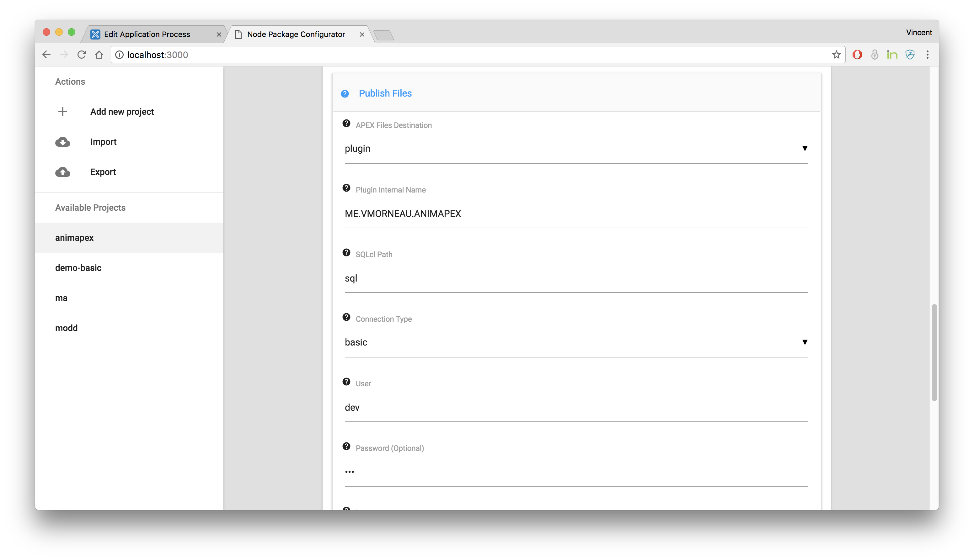The image size is (974, 560).
Task: Select the demo-basic project
Action: click(78, 268)
